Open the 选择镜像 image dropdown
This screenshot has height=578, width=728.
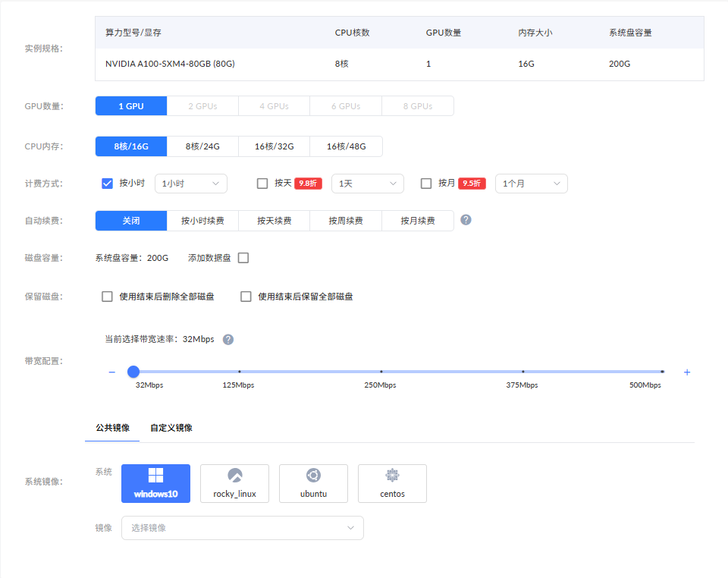[243, 528]
